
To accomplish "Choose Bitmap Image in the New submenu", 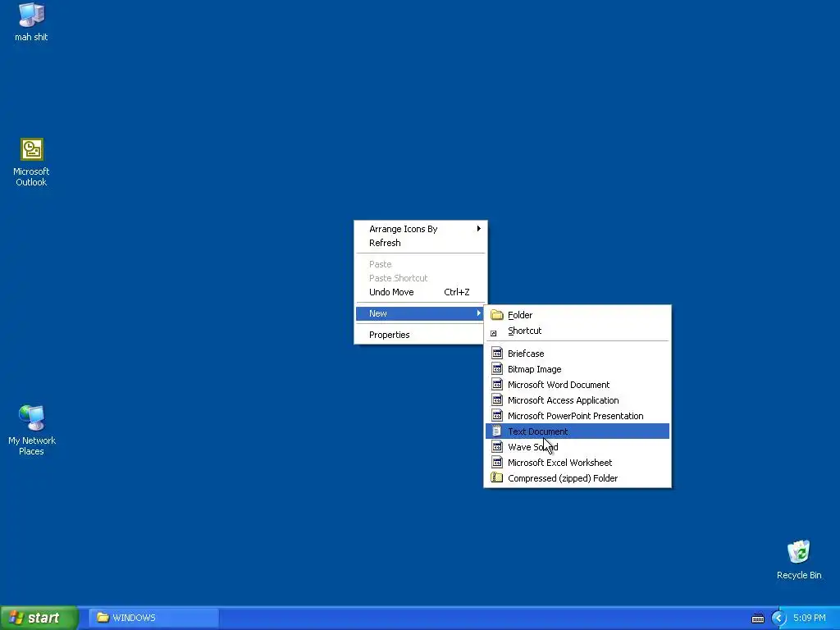I will [x=577, y=369].
